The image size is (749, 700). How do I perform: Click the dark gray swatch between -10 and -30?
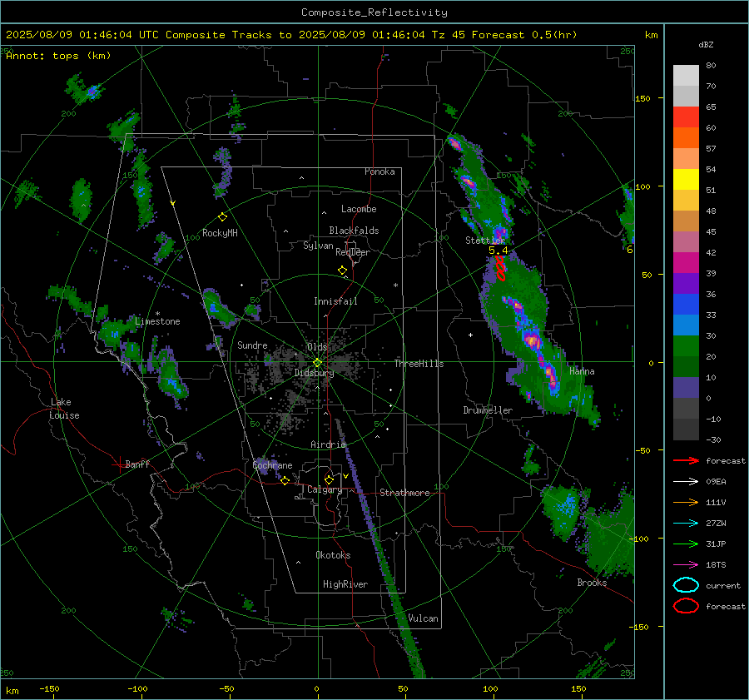coord(686,429)
